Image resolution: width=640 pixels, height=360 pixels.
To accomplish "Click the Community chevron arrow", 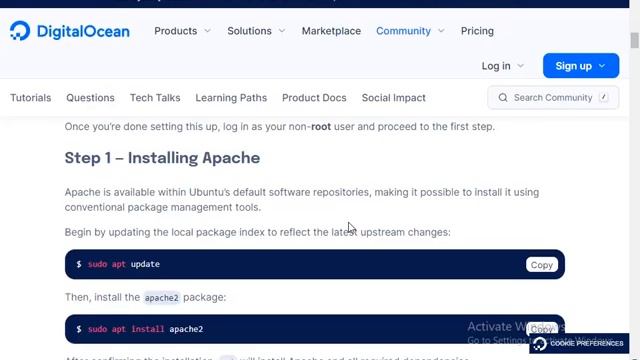I will (441, 31).
